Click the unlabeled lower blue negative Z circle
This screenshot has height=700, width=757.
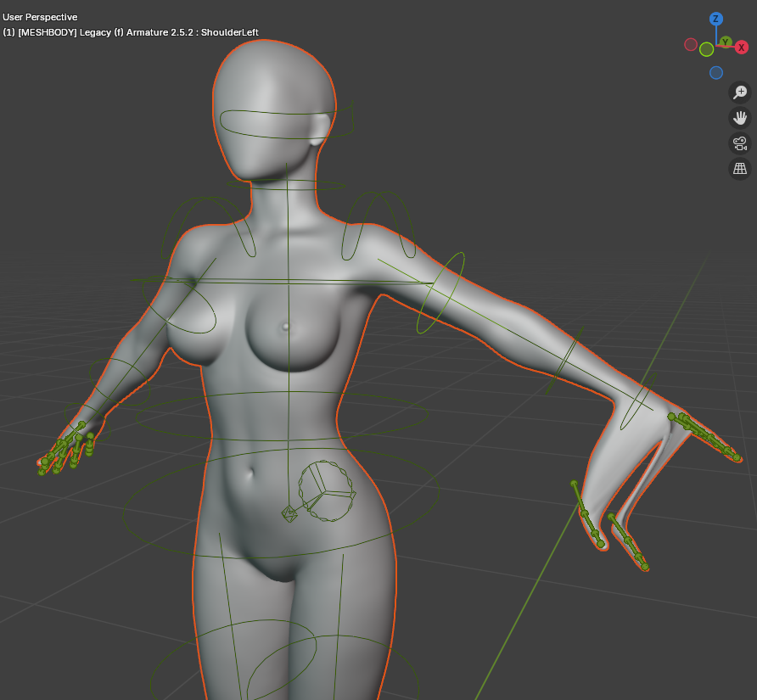(716, 73)
